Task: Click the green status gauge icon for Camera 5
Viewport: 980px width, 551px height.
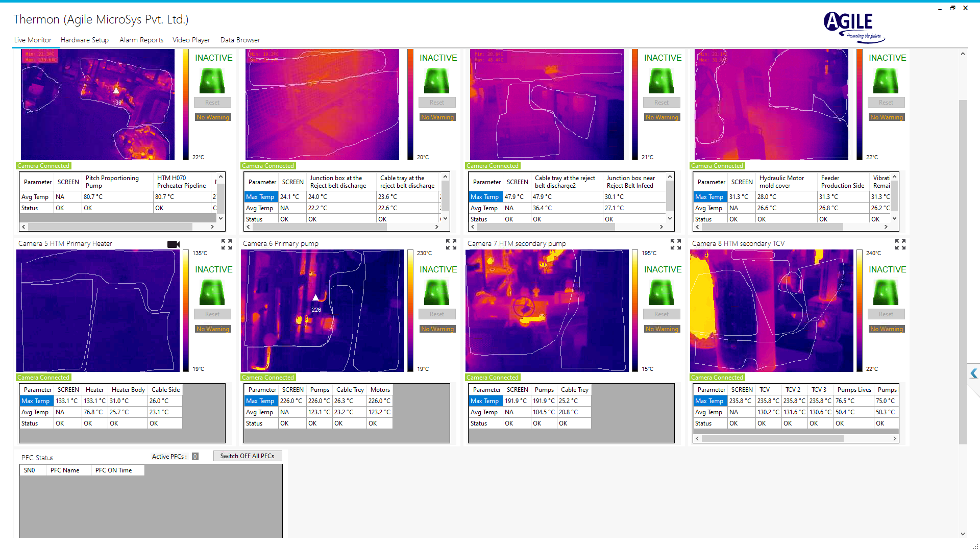Action: (x=212, y=292)
